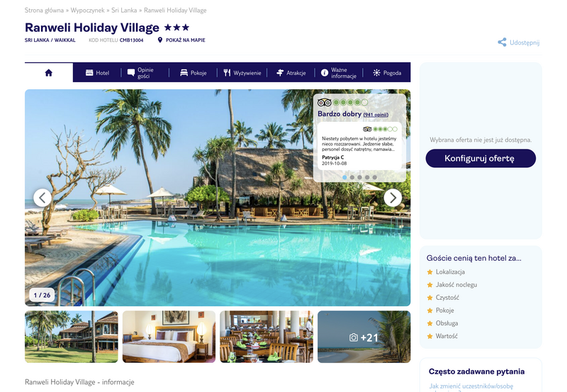The image size is (567, 392).
Task: Open the restaurant dining room thumbnail
Action: tap(266, 337)
